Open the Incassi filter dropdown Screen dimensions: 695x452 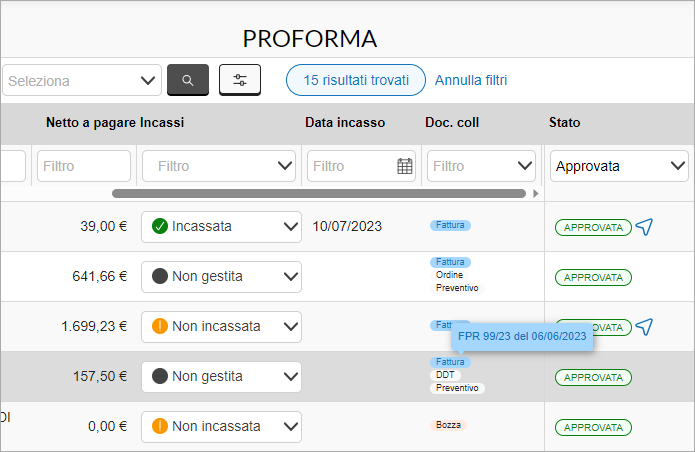click(x=219, y=166)
